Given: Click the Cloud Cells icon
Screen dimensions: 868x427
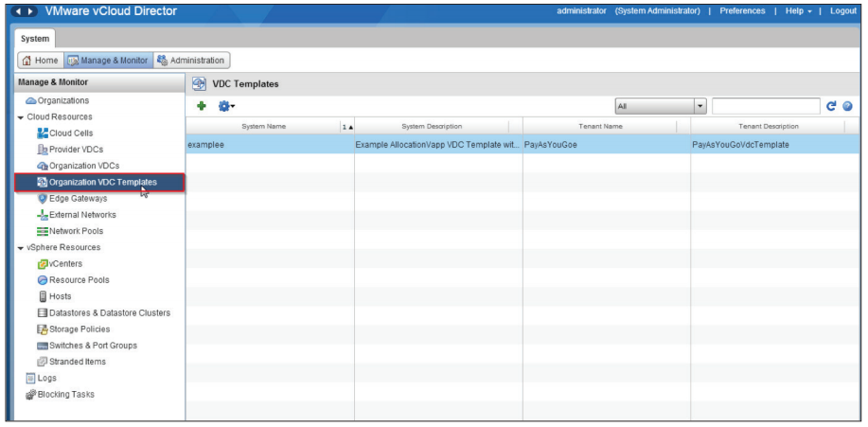Looking at the screenshot, I should (x=43, y=133).
